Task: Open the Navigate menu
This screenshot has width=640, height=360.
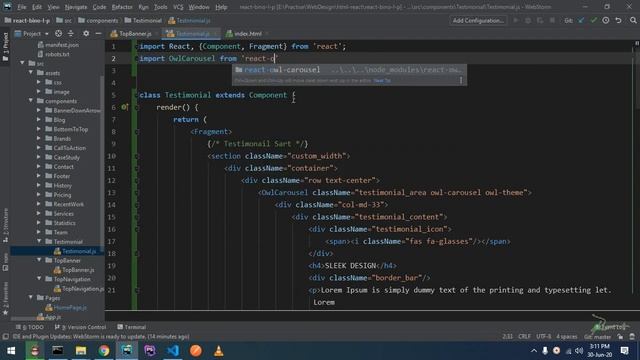Action: (76, 7)
